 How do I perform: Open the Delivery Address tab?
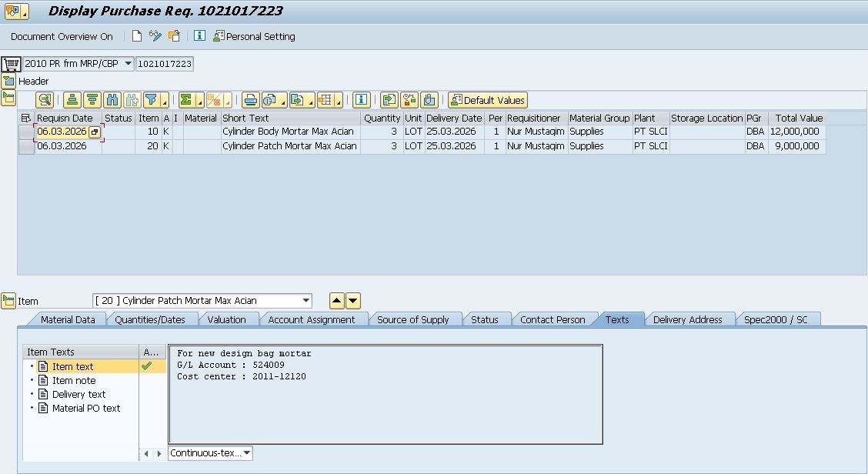click(687, 319)
